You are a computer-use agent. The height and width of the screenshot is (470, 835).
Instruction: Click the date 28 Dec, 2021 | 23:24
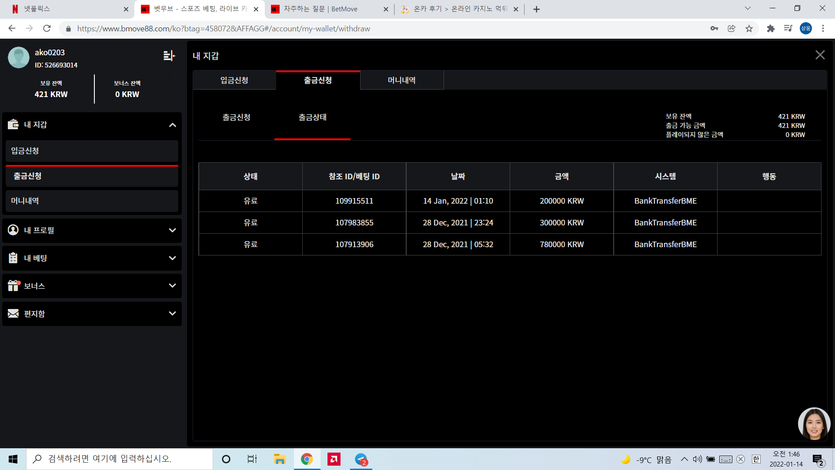(458, 223)
